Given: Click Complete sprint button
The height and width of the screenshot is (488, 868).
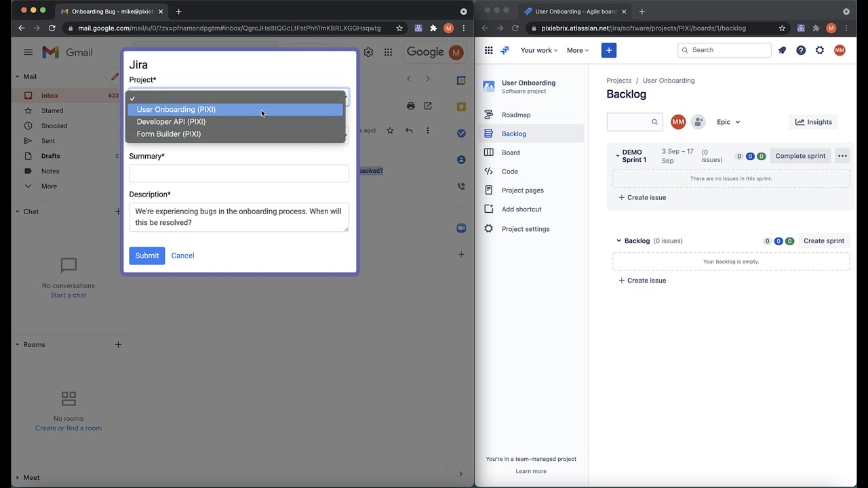Looking at the screenshot, I should (800, 156).
